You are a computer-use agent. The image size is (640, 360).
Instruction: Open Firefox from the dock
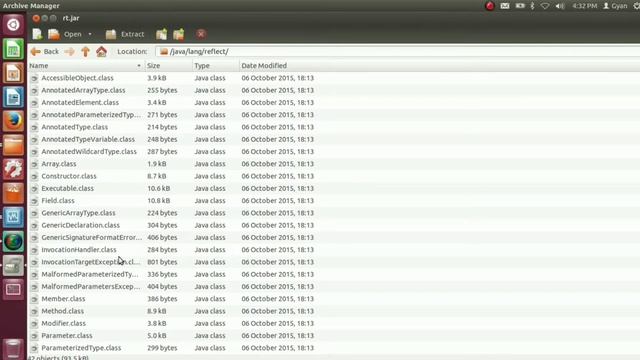click(x=13, y=121)
